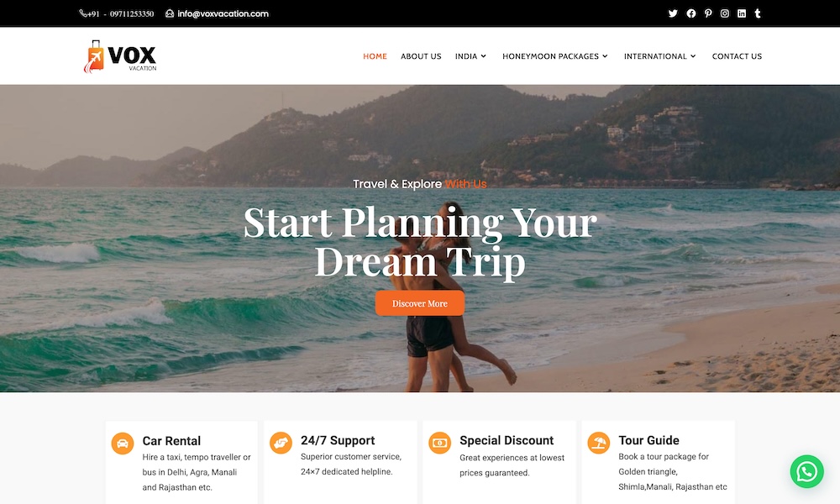The height and width of the screenshot is (504, 840).
Task: Open the Tumblr social link
Action: coord(758,13)
